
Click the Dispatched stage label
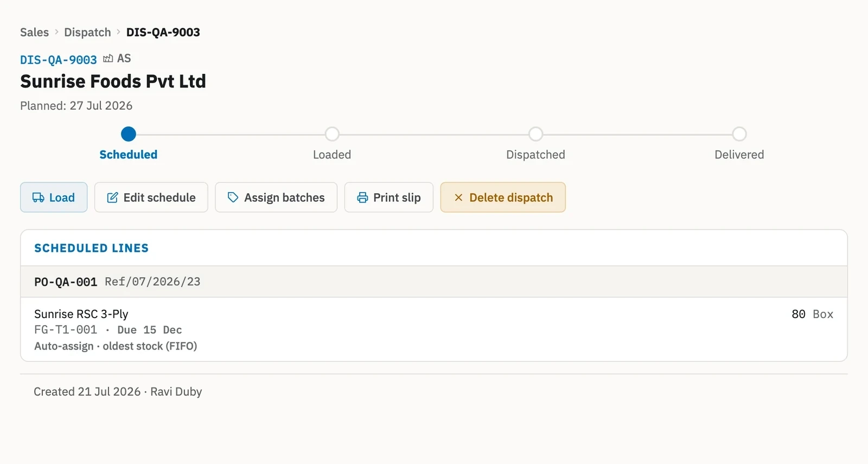click(x=535, y=155)
